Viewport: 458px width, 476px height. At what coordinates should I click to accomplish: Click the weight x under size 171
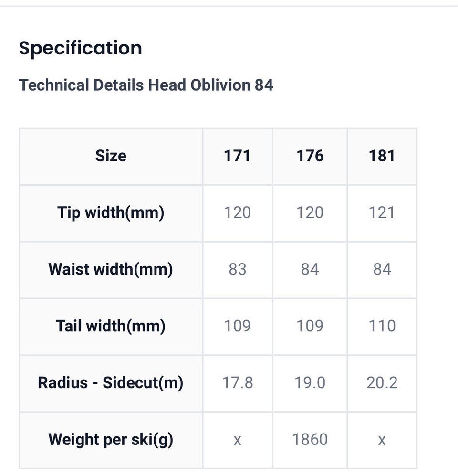coord(237,440)
